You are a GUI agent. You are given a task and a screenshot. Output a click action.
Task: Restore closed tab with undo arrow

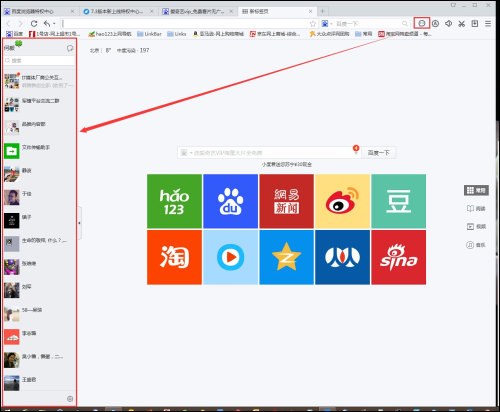click(47, 24)
